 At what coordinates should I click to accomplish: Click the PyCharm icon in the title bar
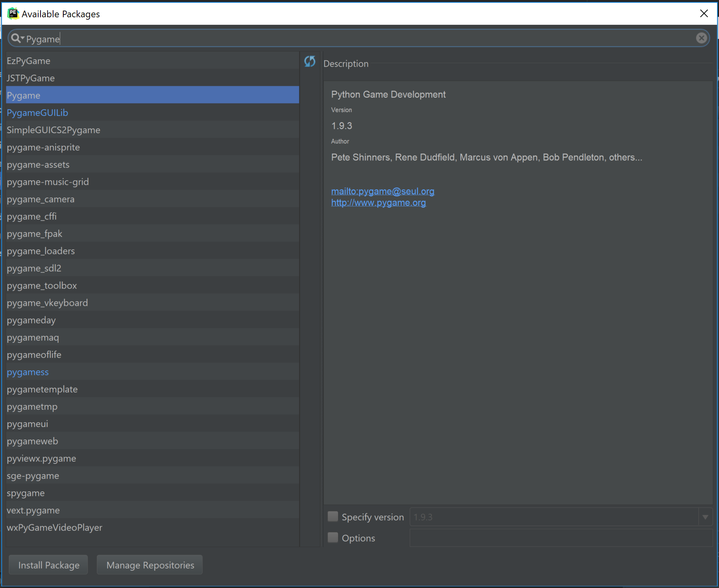click(13, 14)
